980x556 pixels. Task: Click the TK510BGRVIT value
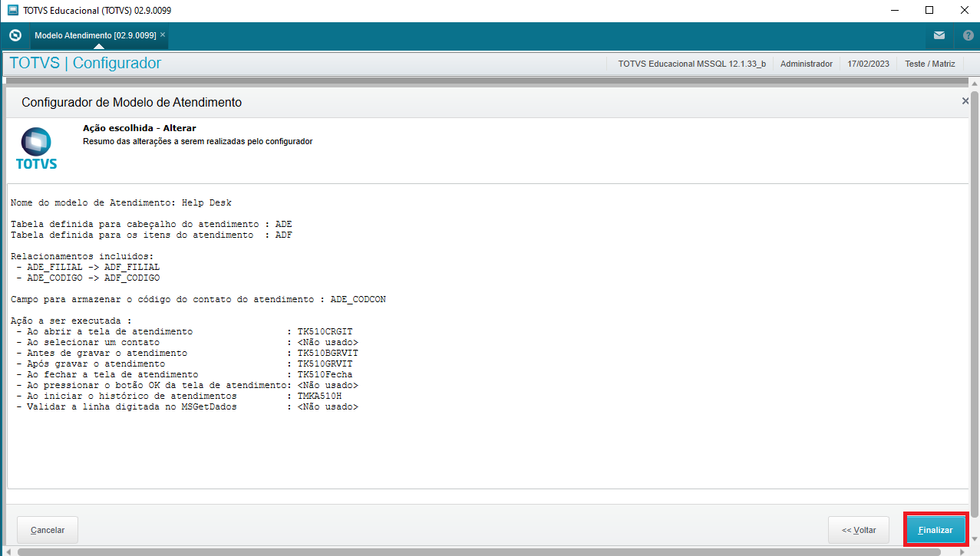point(328,353)
